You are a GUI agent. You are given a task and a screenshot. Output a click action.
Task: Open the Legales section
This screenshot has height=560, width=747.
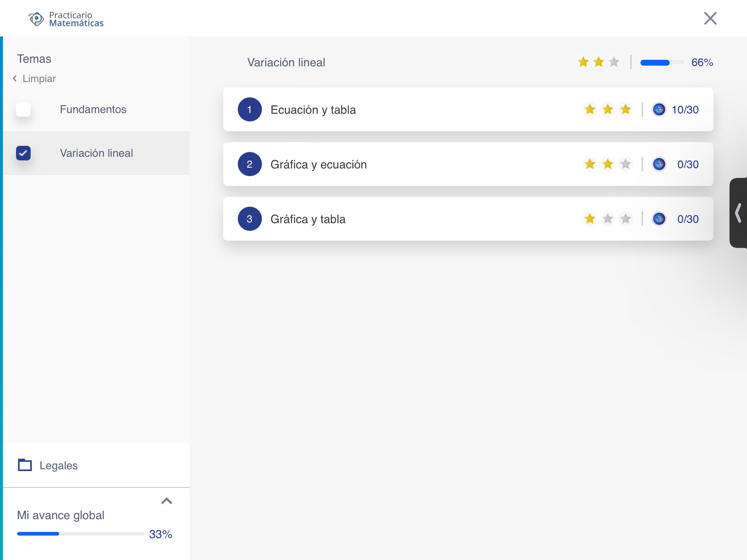coord(58,466)
